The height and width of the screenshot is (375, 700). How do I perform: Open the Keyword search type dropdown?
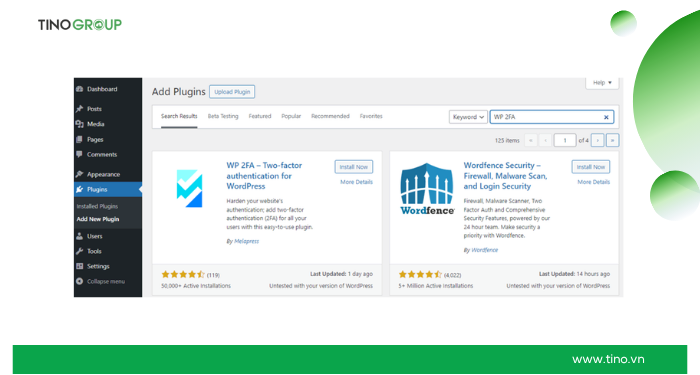(468, 117)
